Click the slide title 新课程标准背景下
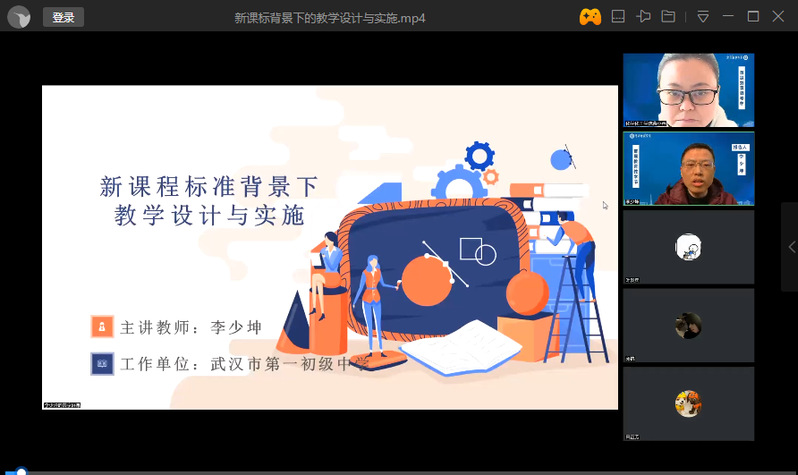Viewport: 798px width, 475px height. (x=209, y=185)
